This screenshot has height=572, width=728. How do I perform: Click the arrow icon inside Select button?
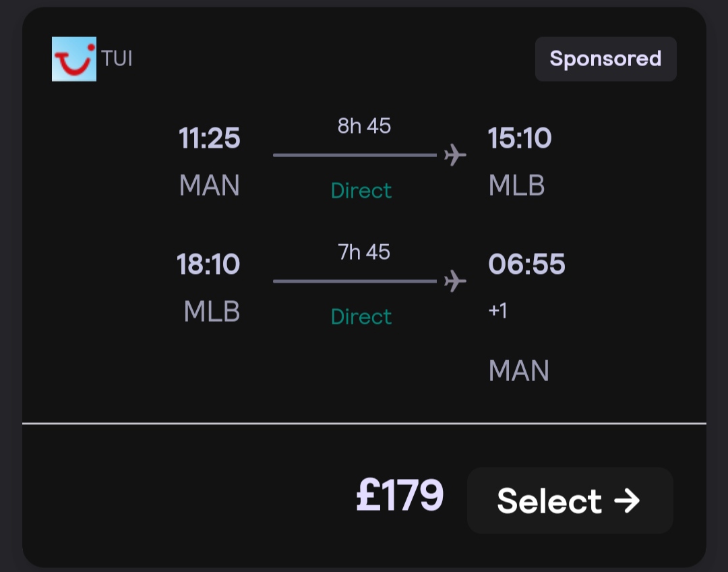(x=627, y=500)
